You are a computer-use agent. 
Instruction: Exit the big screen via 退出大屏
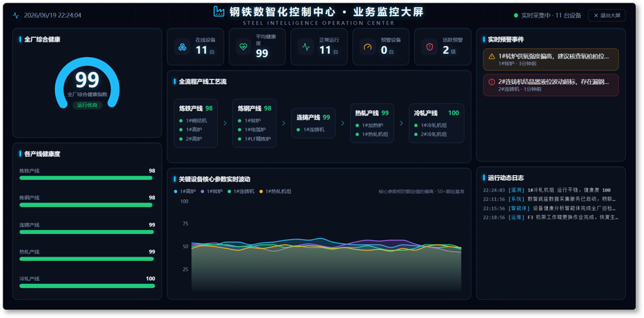[x=607, y=15]
